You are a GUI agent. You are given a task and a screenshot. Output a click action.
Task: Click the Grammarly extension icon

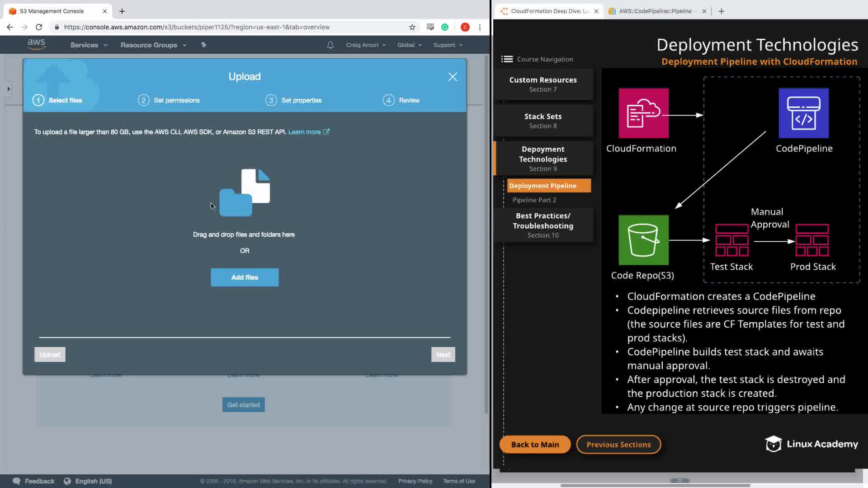(x=445, y=27)
